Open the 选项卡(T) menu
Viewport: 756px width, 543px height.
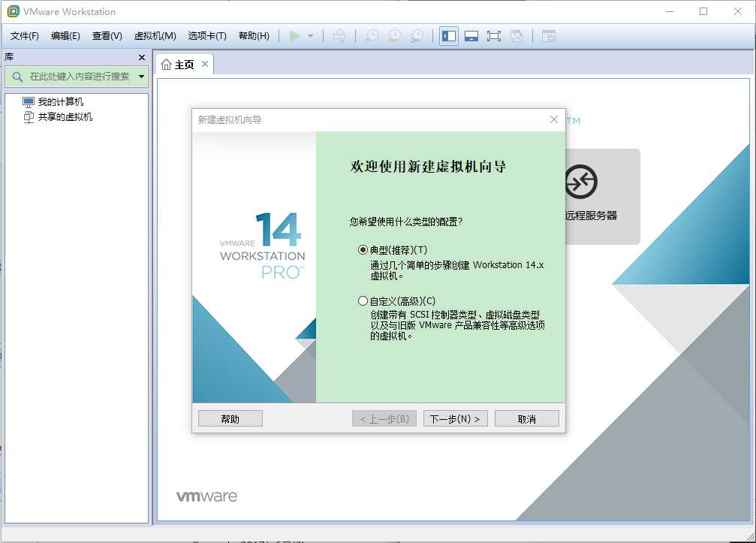click(x=207, y=36)
